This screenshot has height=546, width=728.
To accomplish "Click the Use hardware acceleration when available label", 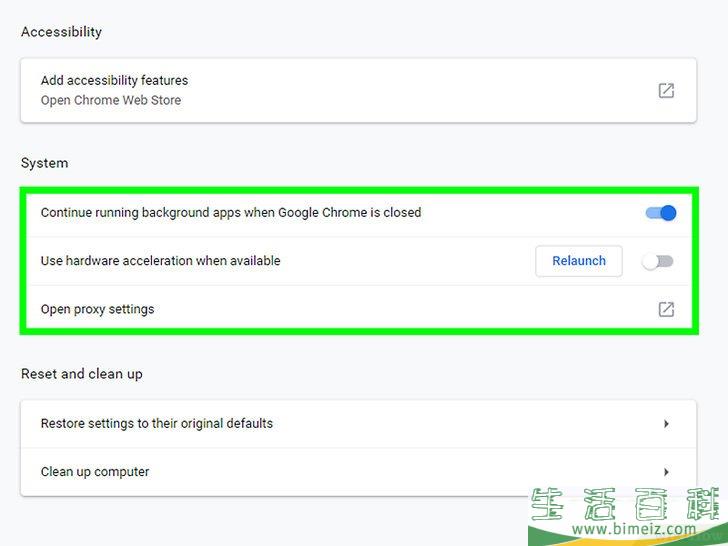I will (x=160, y=261).
